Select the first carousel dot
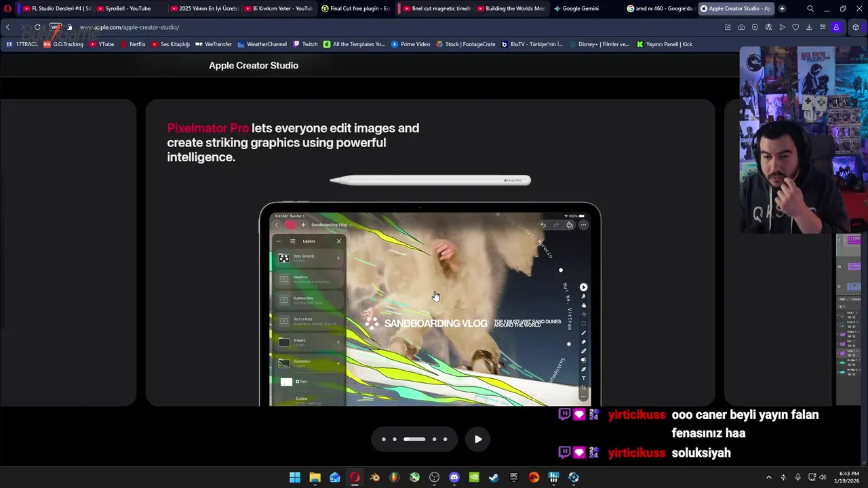The height and width of the screenshot is (488, 868). 384,439
